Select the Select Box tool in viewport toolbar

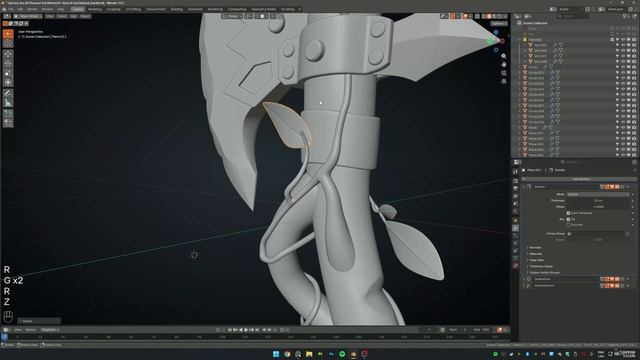pyautogui.click(x=8, y=34)
